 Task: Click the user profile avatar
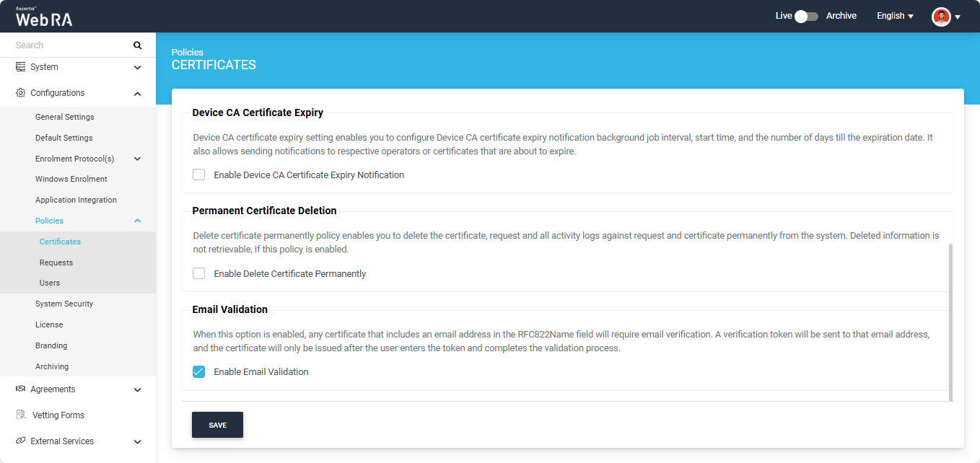(x=941, y=17)
